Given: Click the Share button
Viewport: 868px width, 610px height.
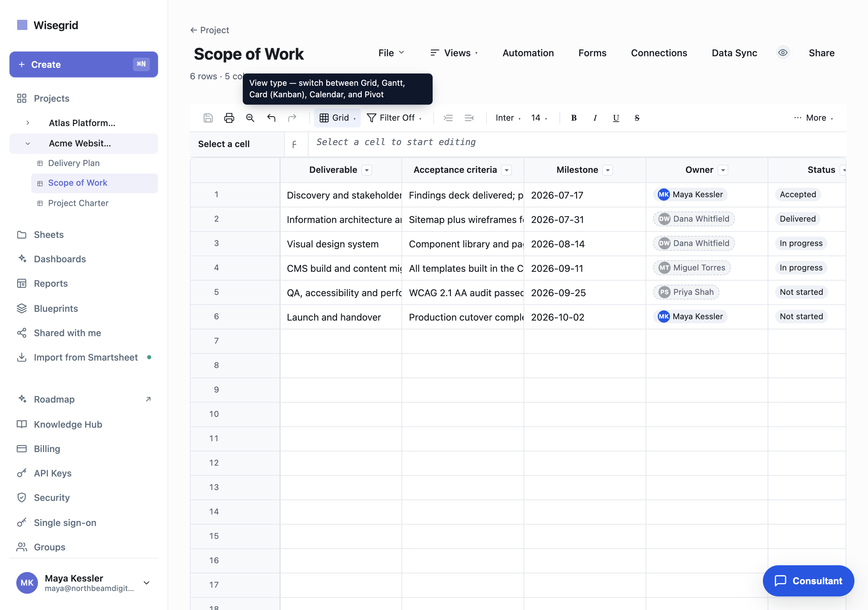Looking at the screenshot, I should (821, 53).
